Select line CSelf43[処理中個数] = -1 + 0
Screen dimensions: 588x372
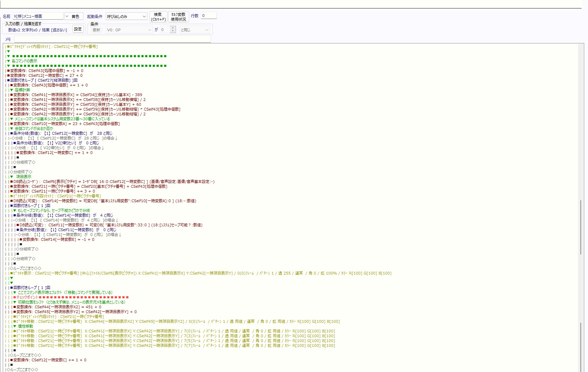[47, 71]
